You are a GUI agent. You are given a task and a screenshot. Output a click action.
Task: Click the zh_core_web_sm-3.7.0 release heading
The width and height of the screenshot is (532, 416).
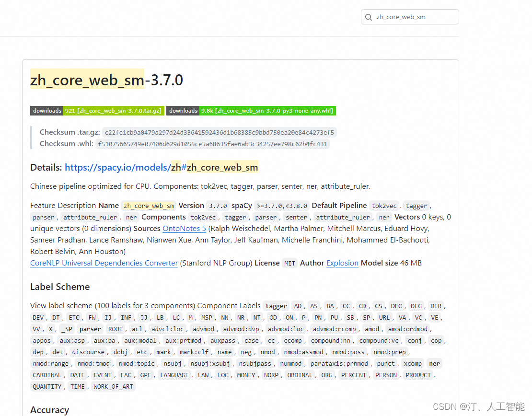tap(106, 80)
